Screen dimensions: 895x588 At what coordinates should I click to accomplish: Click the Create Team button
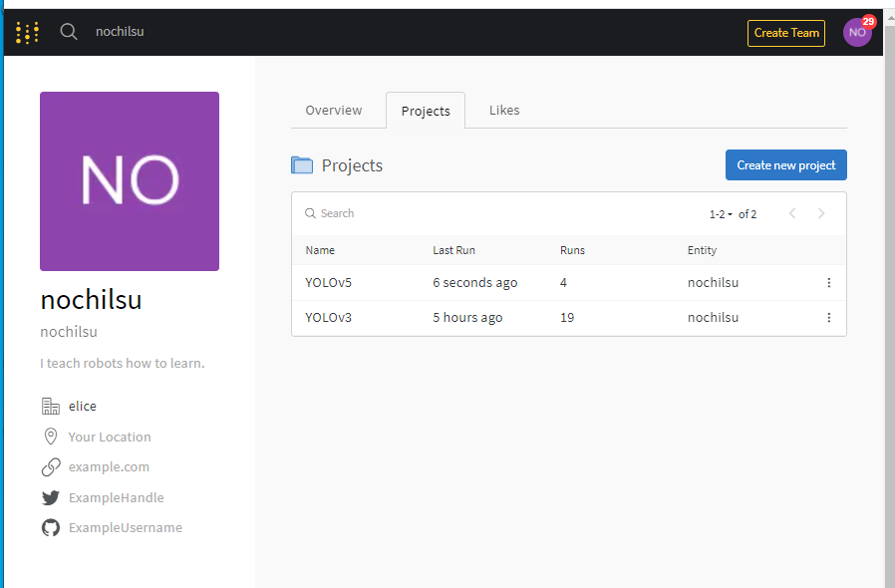[786, 33]
